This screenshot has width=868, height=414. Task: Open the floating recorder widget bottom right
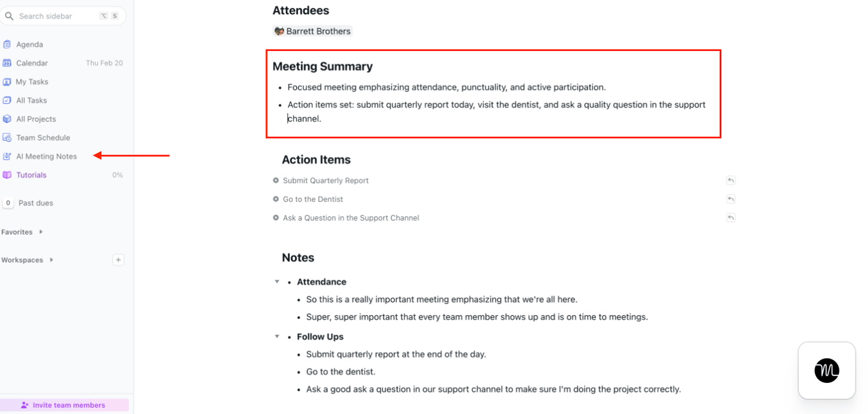pos(827,371)
